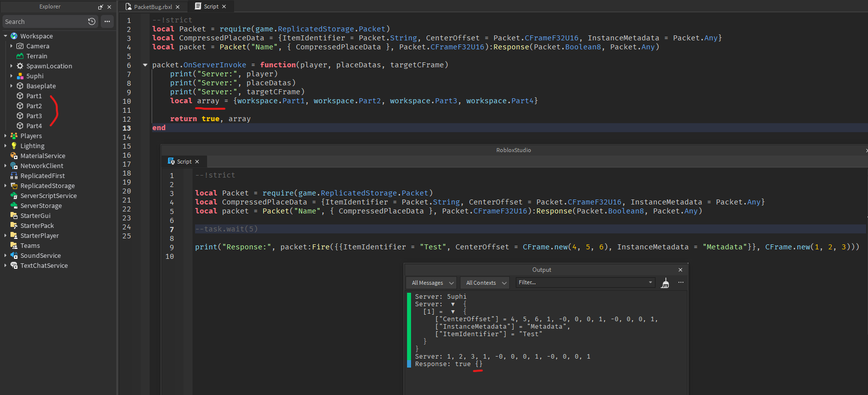Close the PacketBug.rbxl tab
The width and height of the screenshot is (868, 395).
178,7
